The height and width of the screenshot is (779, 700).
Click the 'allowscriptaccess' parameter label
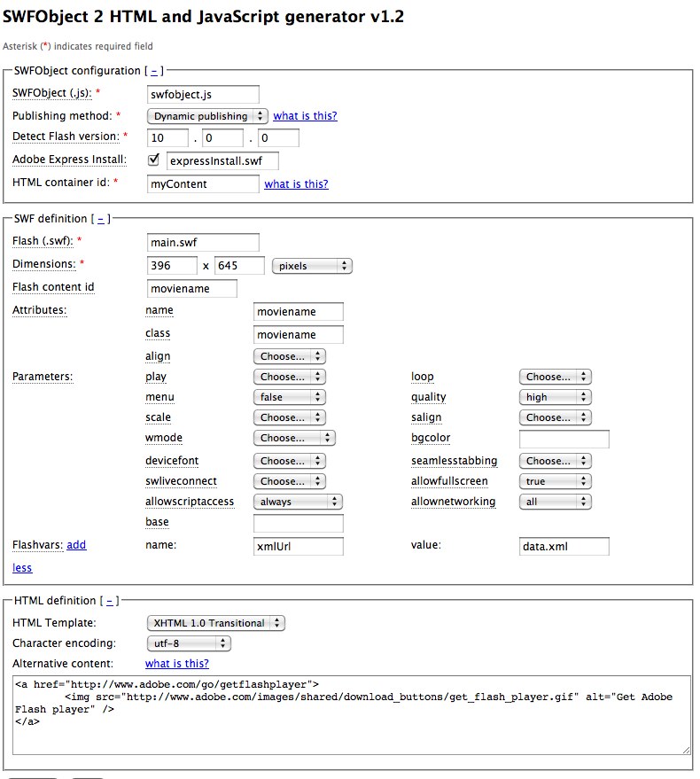click(x=190, y=502)
